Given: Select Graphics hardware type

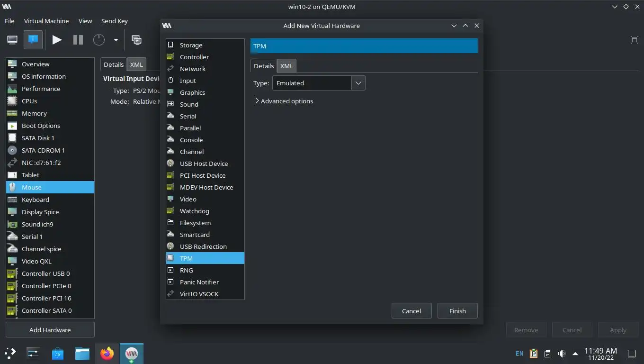Looking at the screenshot, I should pos(205,92).
